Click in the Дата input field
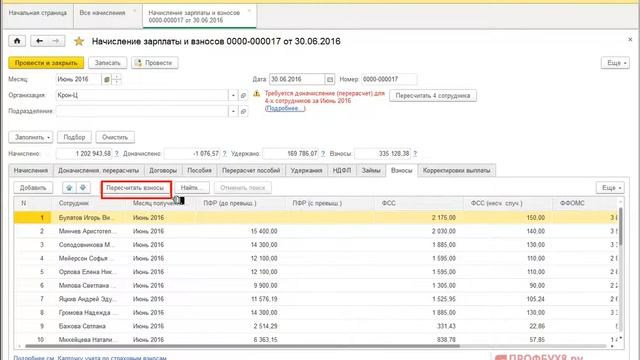The image size is (640, 360). pyautogui.click(x=297, y=79)
